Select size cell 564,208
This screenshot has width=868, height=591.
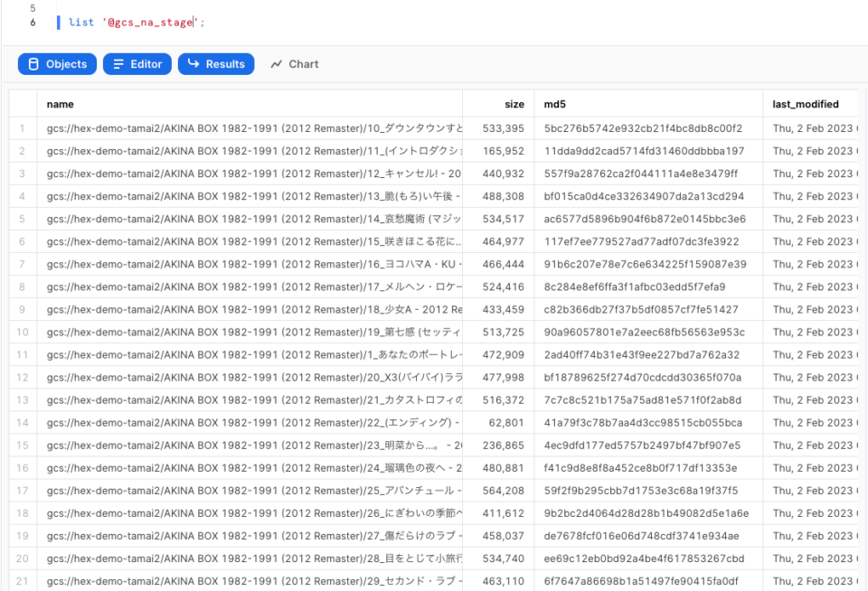coord(498,491)
